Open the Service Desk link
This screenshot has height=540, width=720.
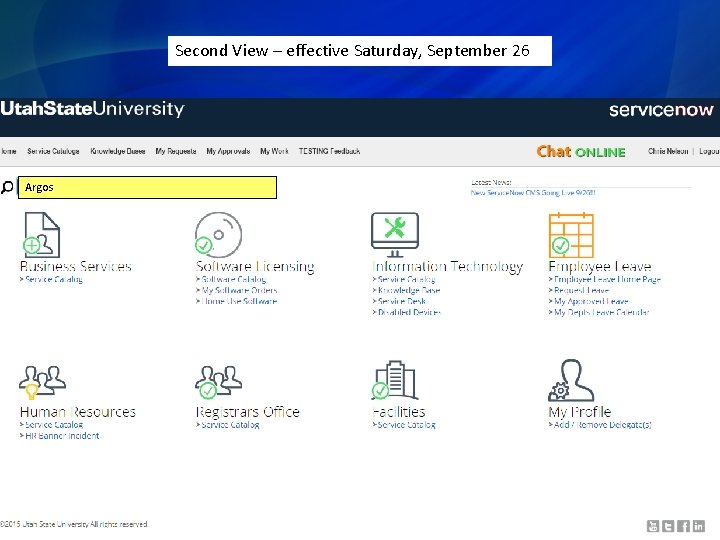coord(401,301)
